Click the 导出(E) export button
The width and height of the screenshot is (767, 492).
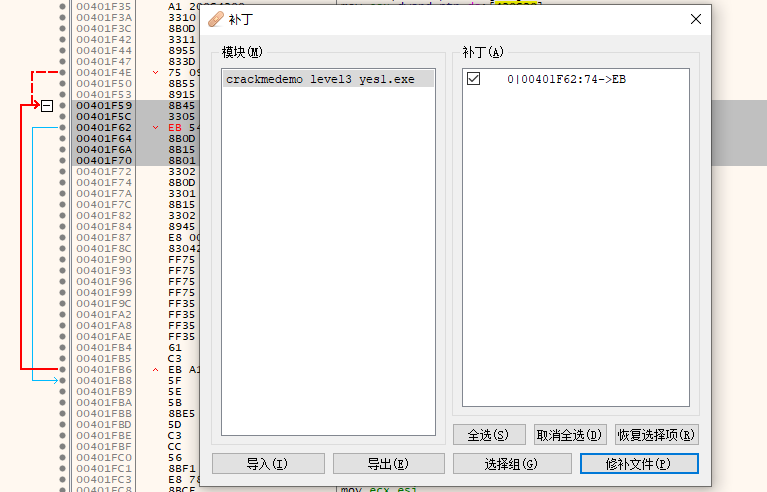(x=388, y=464)
